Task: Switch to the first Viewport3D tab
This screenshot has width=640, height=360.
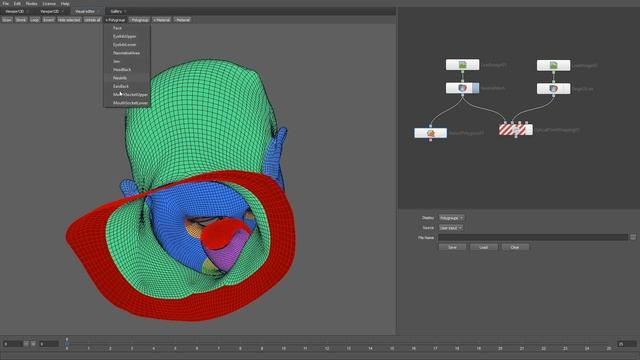Action: (x=15, y=11)
